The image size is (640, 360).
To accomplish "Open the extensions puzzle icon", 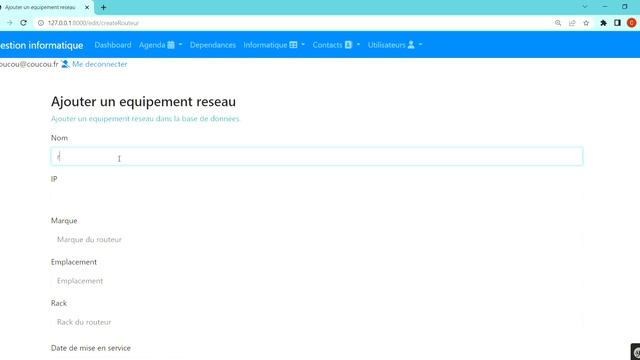I will tap(603, 23).
